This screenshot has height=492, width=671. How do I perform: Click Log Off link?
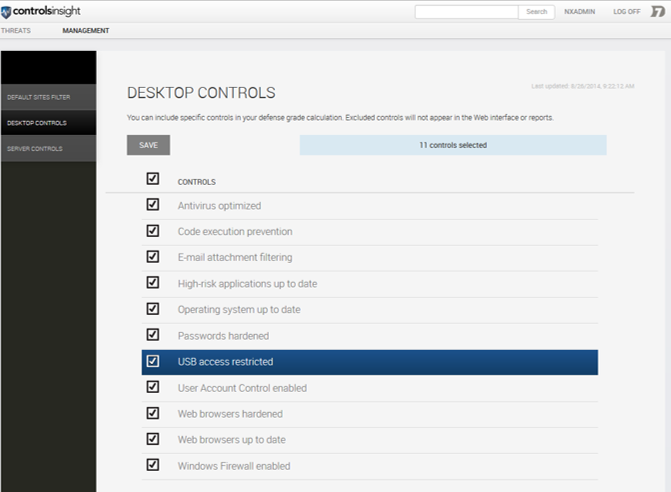[627, 12]
